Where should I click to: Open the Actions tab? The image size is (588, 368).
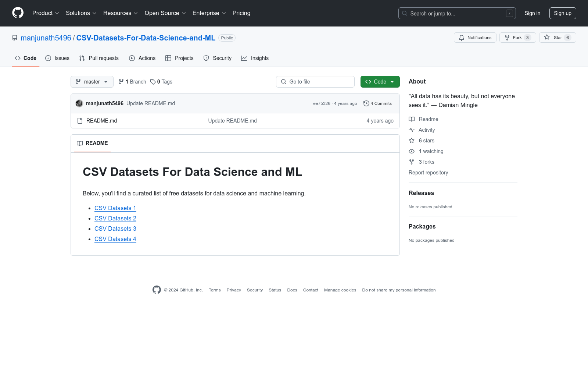point(142,58)
